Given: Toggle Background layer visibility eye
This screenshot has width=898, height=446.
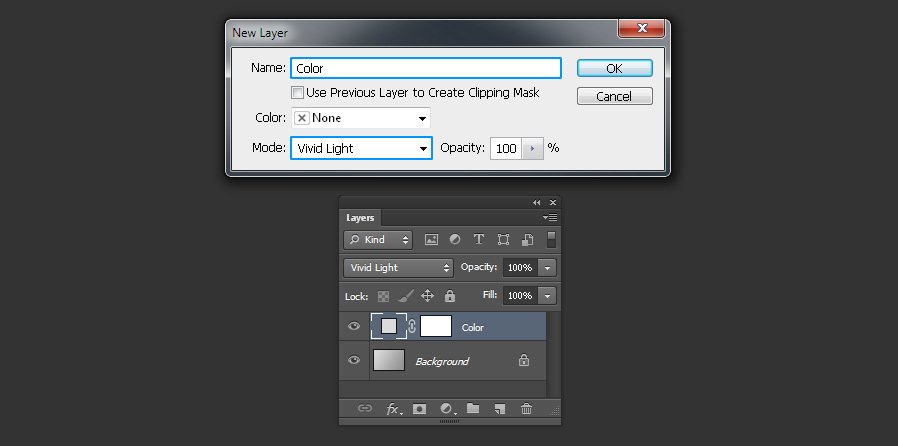Looking at the screenshot, I should (x=355, y=360).
